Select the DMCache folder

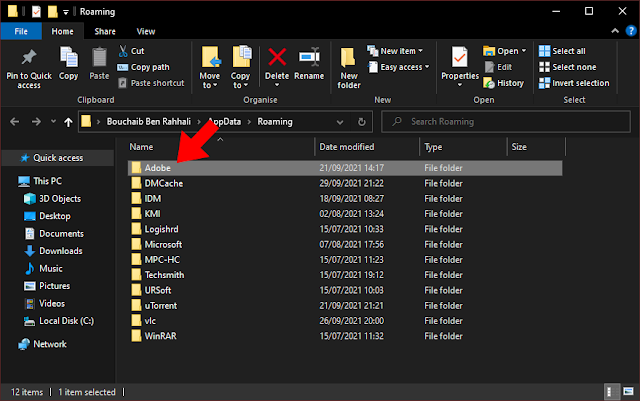[x=345, y=183]
